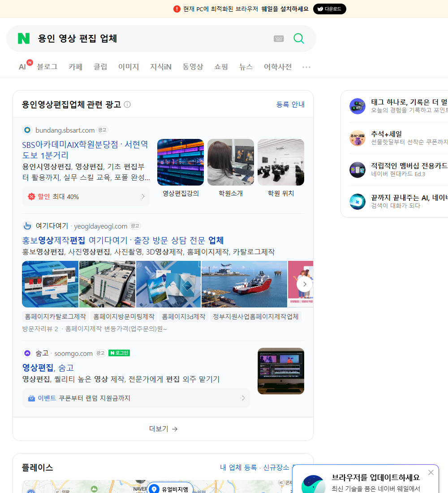Image resolution: width=448 pixels, height=493 pixels.
Task: Click 방문자리뷰 2 text
Action: 40,329
